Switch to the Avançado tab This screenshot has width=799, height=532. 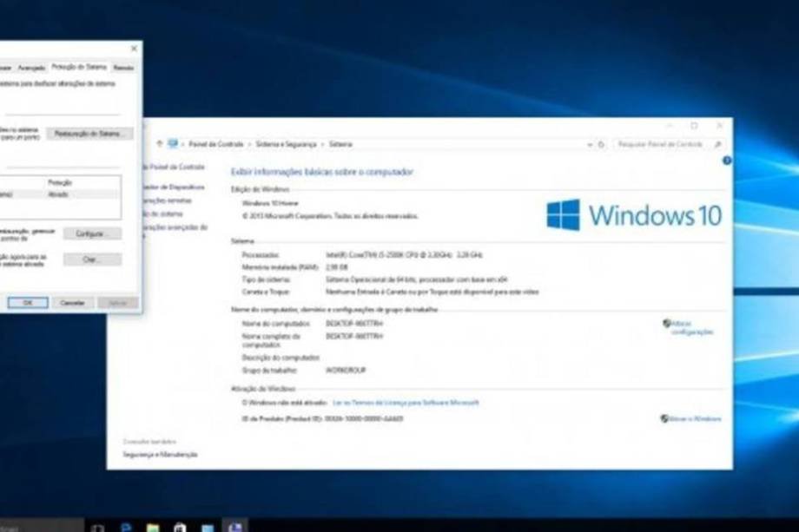coord(31,68)
